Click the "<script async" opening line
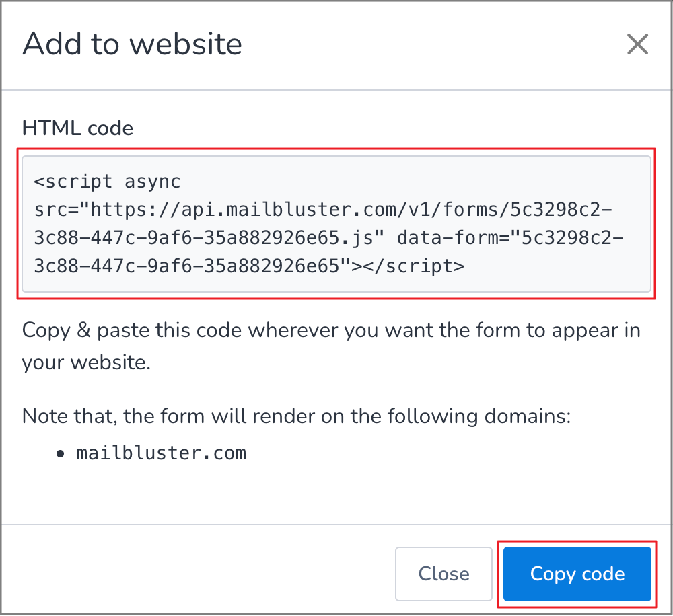673x616 pixels. pos(108,182)
